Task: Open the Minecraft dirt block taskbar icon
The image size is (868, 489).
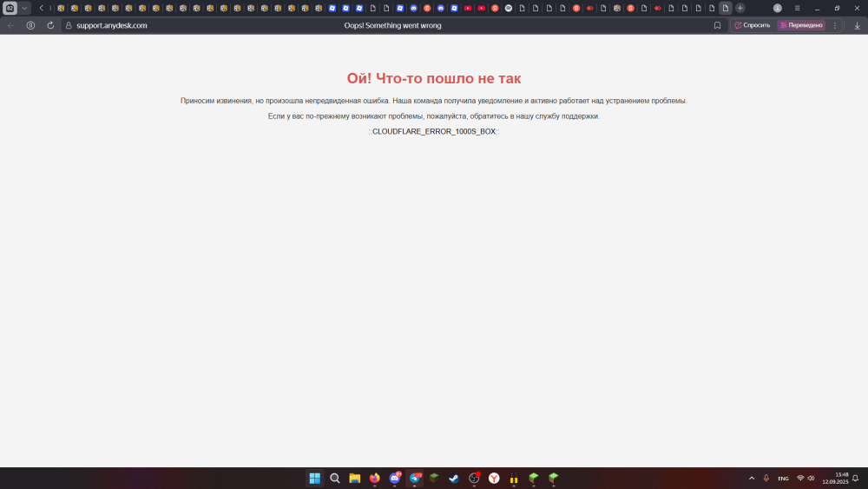Action: point(435,479)
